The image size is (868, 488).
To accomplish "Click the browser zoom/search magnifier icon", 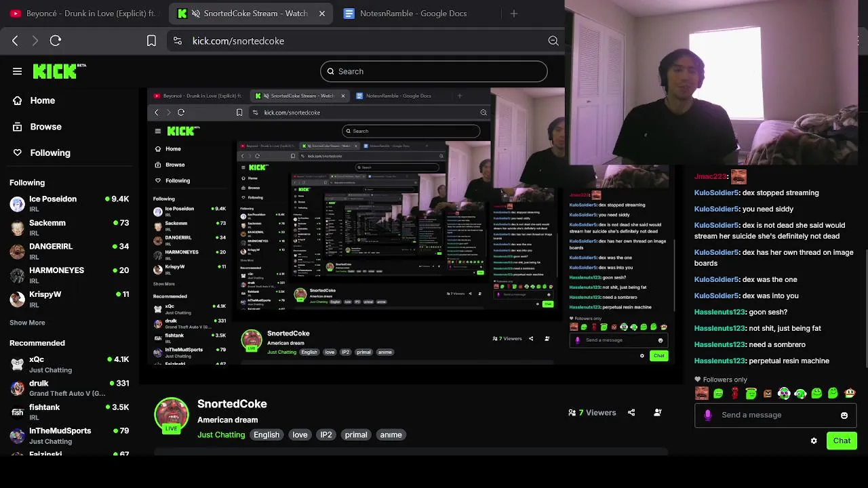I will coord(553,41).
